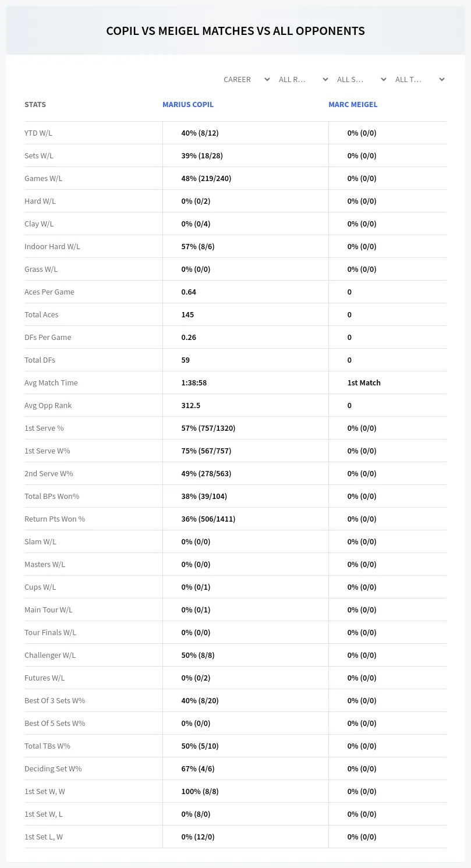
Task: Select the STATS column header
Action: point(35,105)
